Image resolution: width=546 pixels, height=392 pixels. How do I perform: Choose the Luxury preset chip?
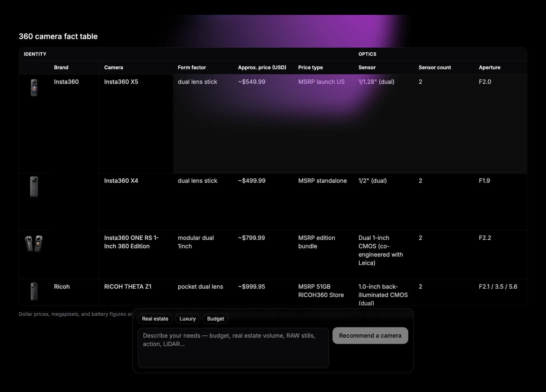click(x=188, y=319)
